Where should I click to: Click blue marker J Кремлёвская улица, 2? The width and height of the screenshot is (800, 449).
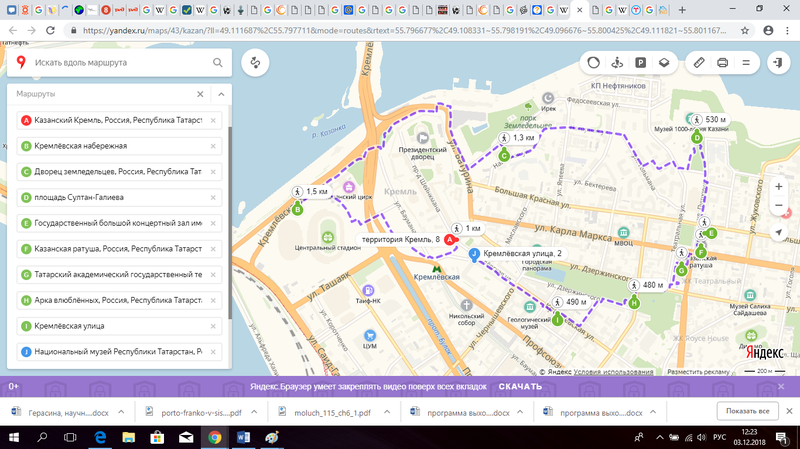pos(474,254)
